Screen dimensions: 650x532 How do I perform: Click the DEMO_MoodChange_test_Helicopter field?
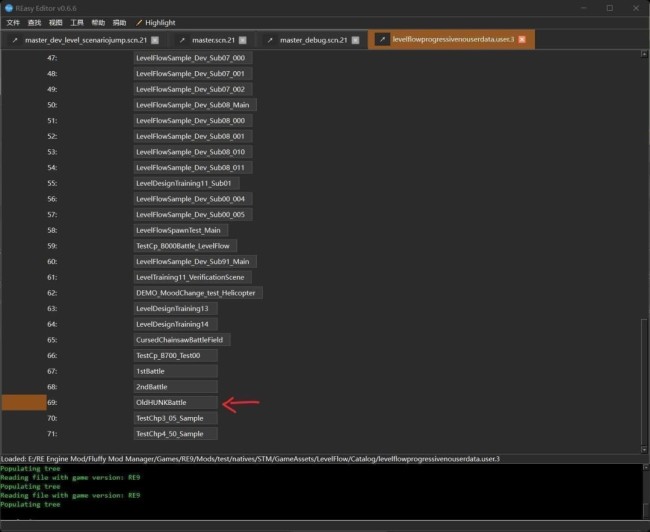(198, 293)
